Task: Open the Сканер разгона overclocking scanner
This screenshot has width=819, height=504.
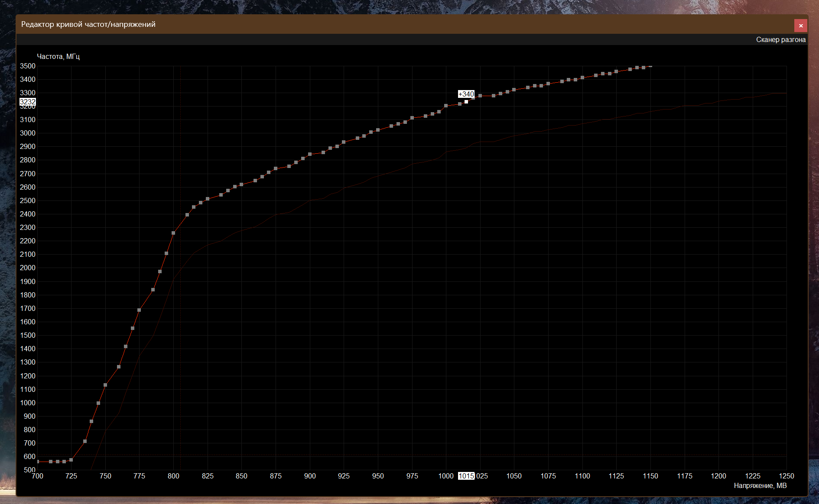Action: 780,40
